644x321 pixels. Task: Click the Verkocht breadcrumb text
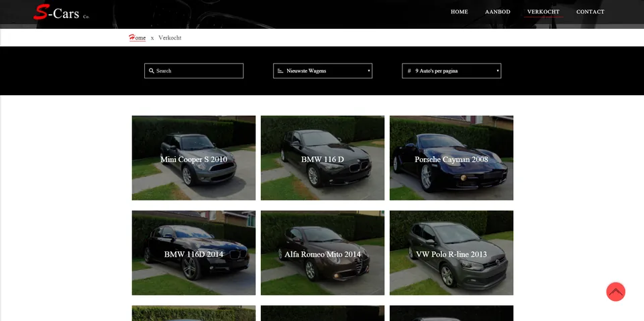(170, 38)
